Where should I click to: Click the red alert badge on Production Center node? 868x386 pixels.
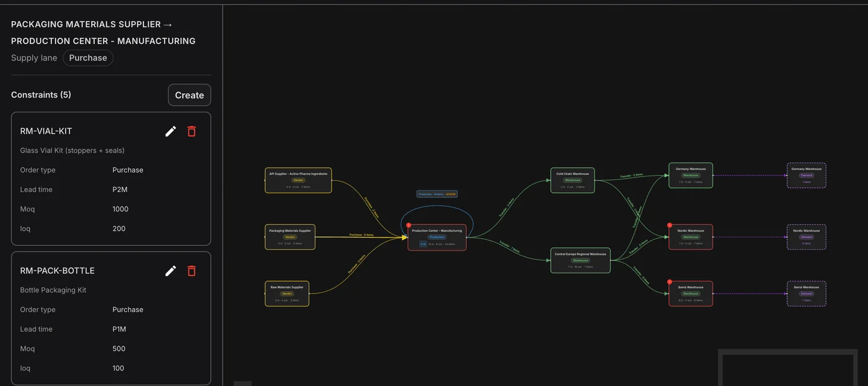coord(409,225)
